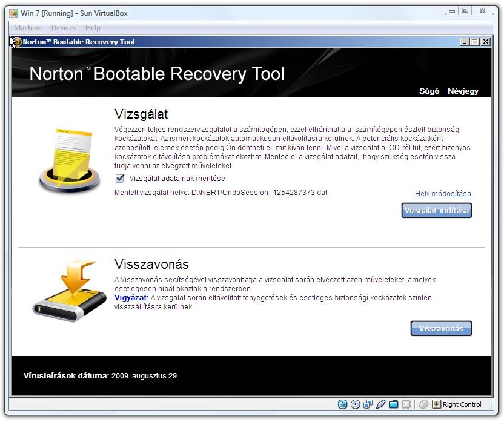Maximize the Norton Bootable Recovery Tool window
504x422 pixels.
475,42
